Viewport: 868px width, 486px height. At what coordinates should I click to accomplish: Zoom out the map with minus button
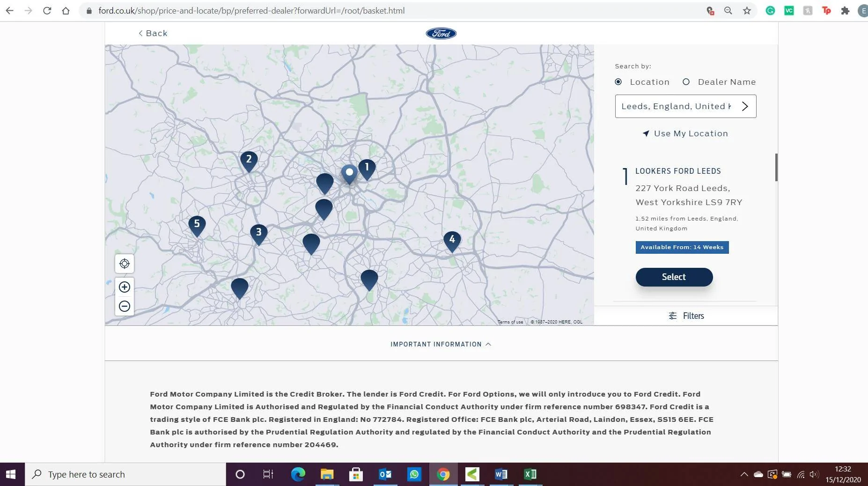click(125, 306)
